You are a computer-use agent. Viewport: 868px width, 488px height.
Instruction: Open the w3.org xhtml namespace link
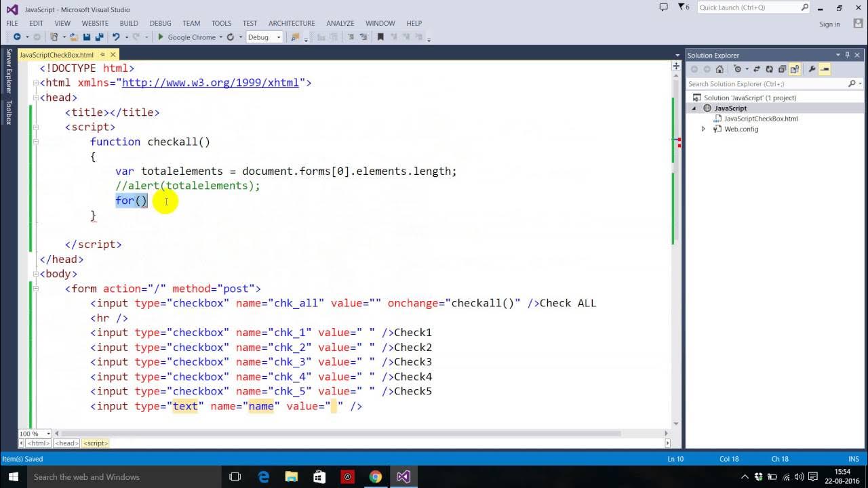tap(210, 83)
